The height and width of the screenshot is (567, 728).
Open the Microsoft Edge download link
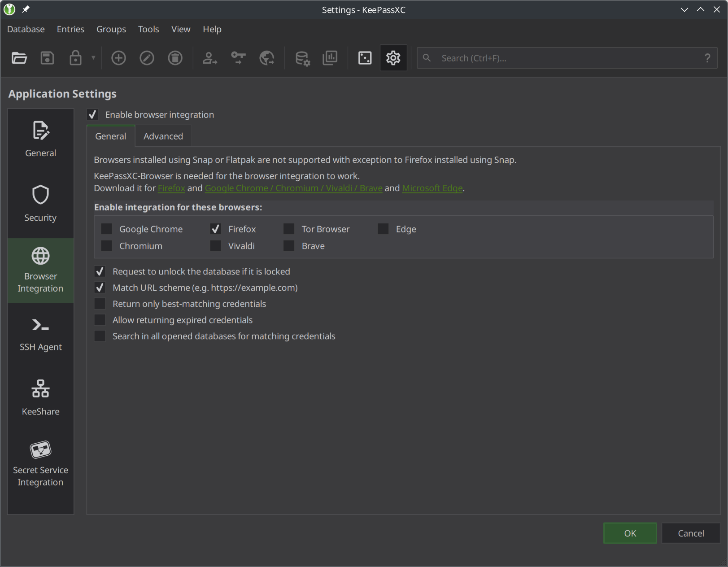[432, 188]
